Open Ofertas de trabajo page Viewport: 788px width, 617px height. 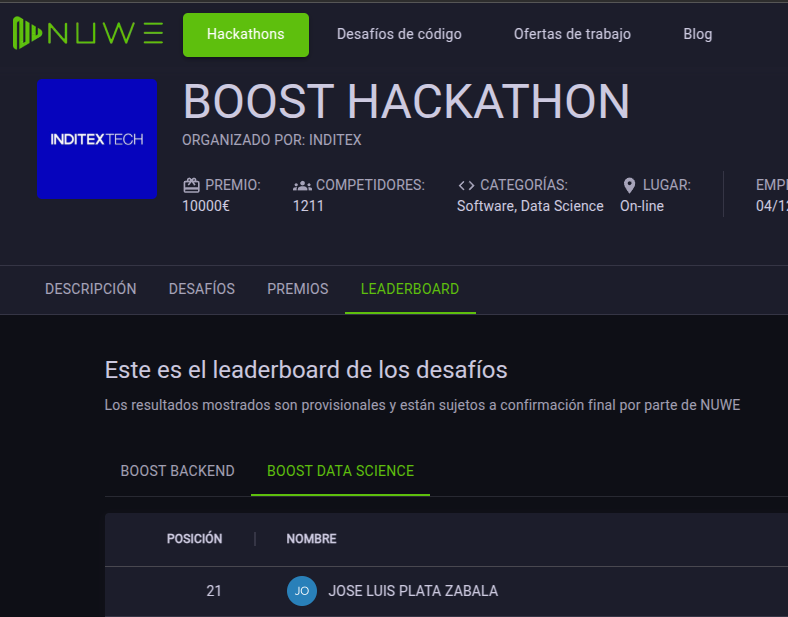(572, 34)
